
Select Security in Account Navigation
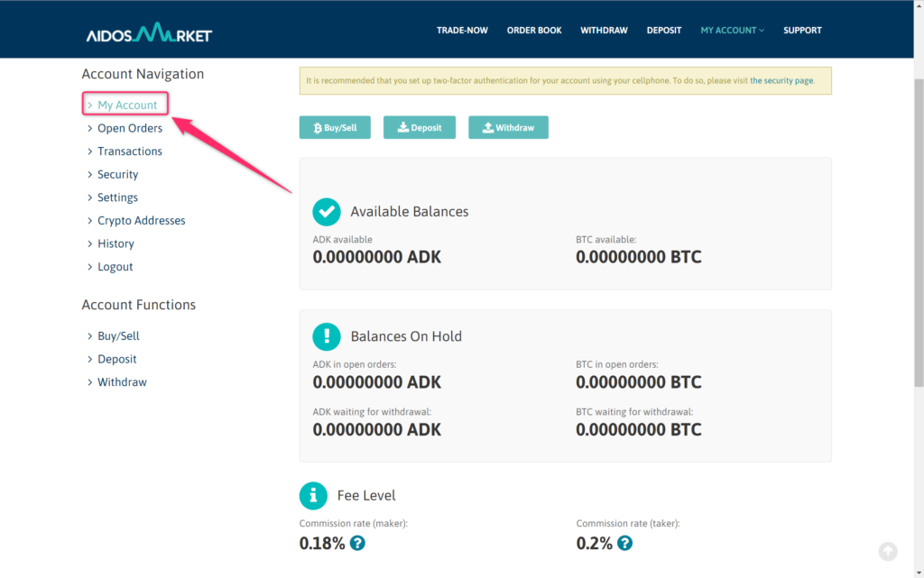[x=118, y=175]
